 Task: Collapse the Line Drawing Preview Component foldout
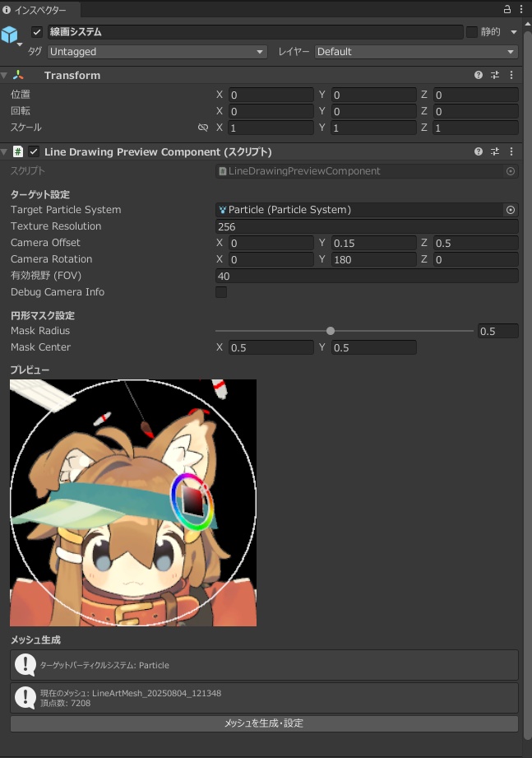click(4, 152)
